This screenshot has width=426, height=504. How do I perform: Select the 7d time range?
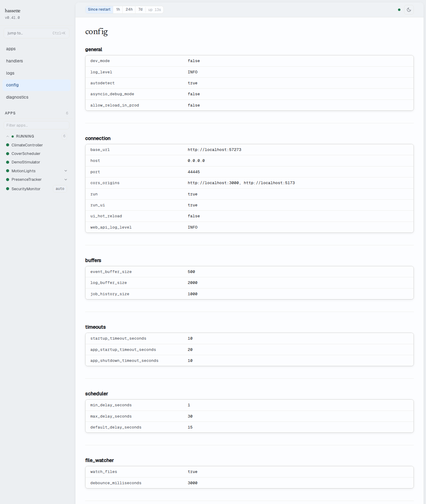(x=140, y=9)
